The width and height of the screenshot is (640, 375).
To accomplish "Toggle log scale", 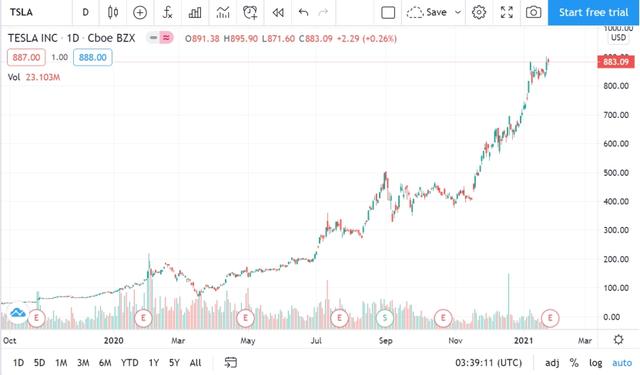I will pos(596,363).
